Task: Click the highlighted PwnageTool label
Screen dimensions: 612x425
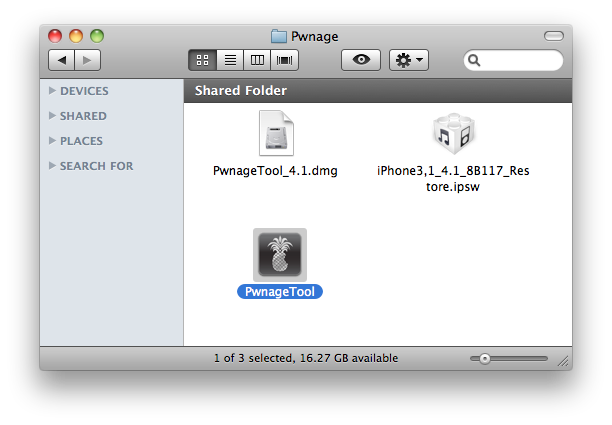Action: 280,292
